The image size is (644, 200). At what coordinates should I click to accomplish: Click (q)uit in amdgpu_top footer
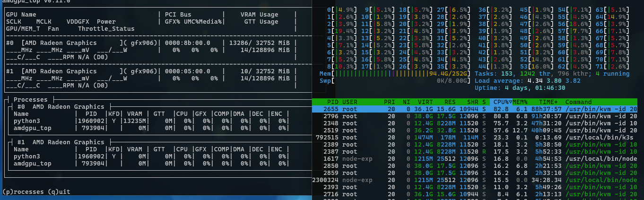59,191
